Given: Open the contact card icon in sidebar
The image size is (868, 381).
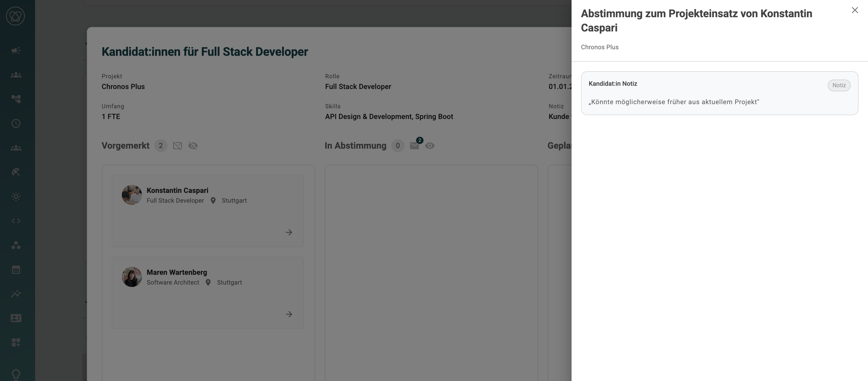Looking at the screenshot, I should pyautogui.click(x=16, y=318).
